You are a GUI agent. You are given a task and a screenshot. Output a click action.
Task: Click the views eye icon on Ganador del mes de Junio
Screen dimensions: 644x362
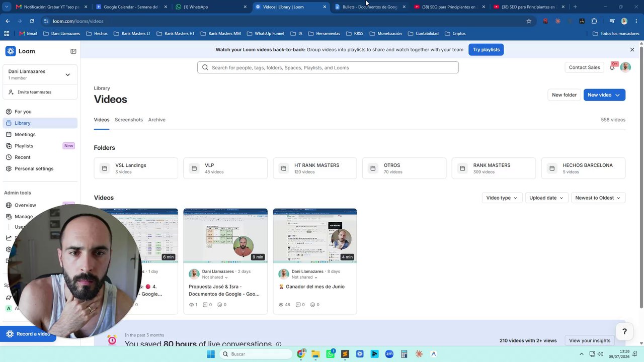coord(281,305)
